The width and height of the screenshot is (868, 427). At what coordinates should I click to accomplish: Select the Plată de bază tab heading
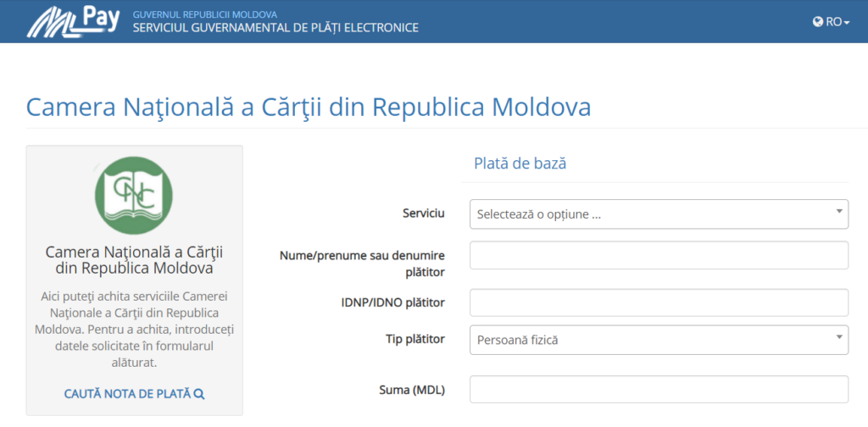[x=520, y=164]
